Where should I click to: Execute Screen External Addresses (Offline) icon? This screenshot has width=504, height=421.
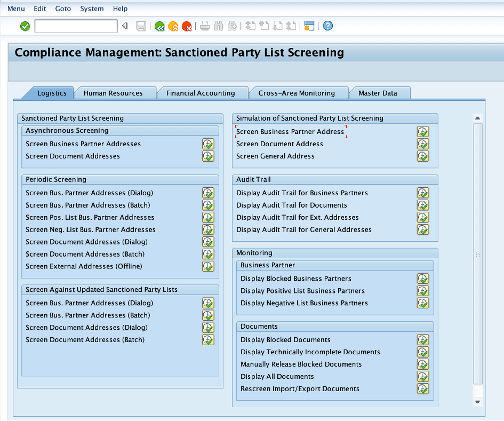point(208,266)
